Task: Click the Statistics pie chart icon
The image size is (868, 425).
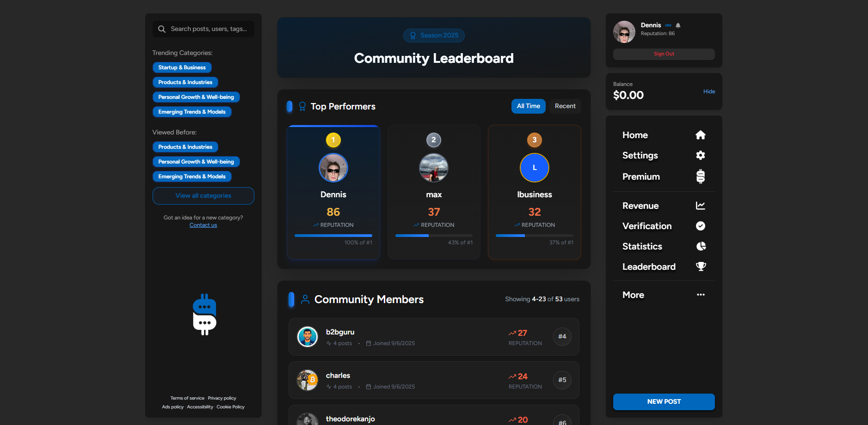Action: pos(701,246)
